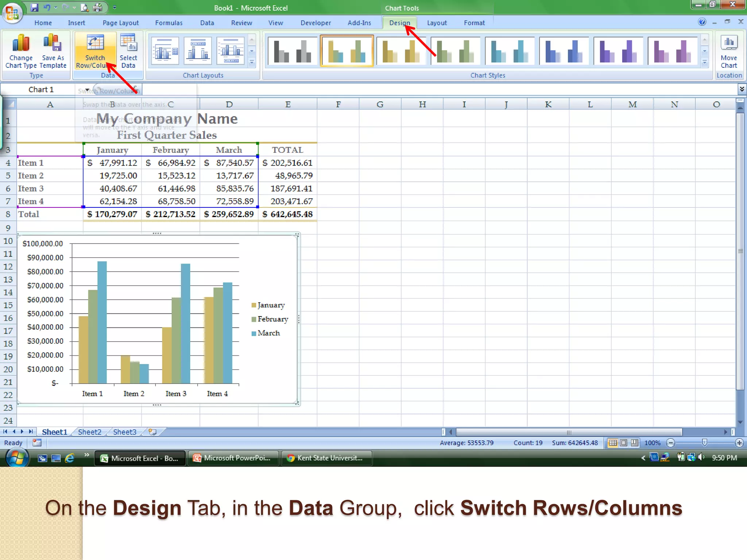The width and height of the screenshot is (747, 560).
Task: Switch to Chart Tools Format tab
Action: (474, 23)
